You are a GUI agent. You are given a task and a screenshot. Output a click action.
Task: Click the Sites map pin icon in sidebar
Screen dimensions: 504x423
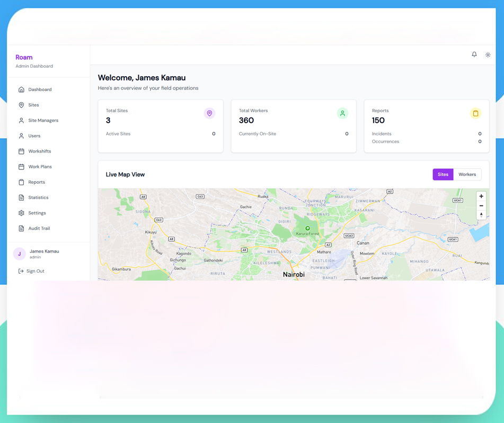[21, 105]
